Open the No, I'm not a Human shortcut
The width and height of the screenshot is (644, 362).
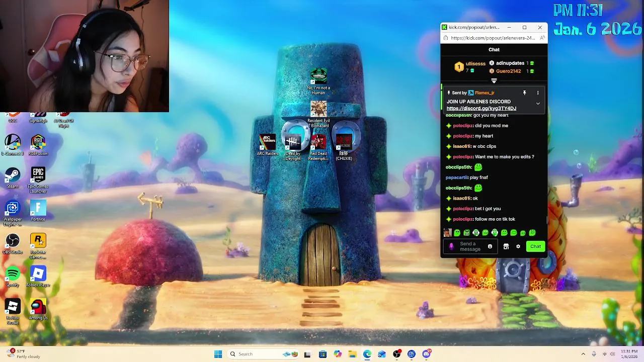pos(318,81)
